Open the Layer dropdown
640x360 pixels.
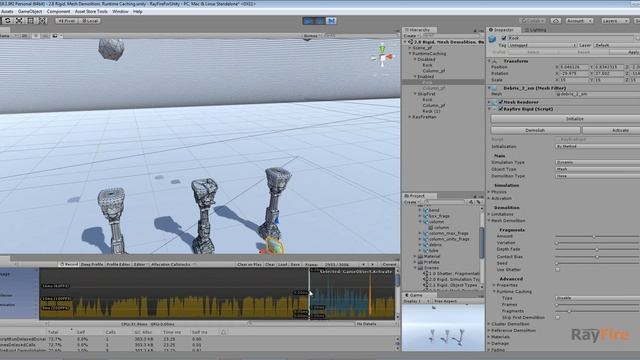click(616, 45)
